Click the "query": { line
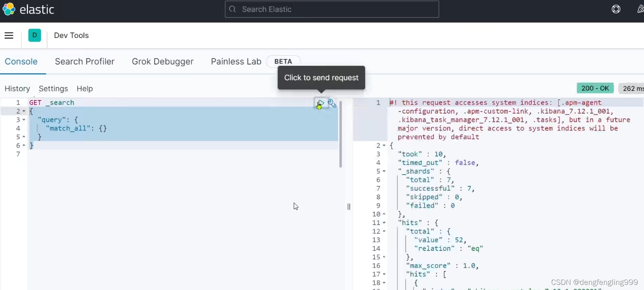The height and width of the screenshot is (290, 644). (58, 120)
